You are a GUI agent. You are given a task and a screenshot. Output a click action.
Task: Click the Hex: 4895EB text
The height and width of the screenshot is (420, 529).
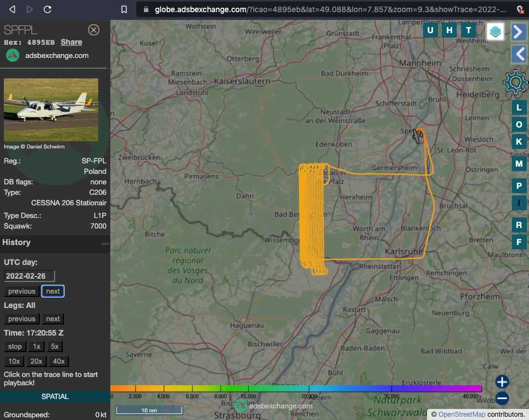pos(29,42)
